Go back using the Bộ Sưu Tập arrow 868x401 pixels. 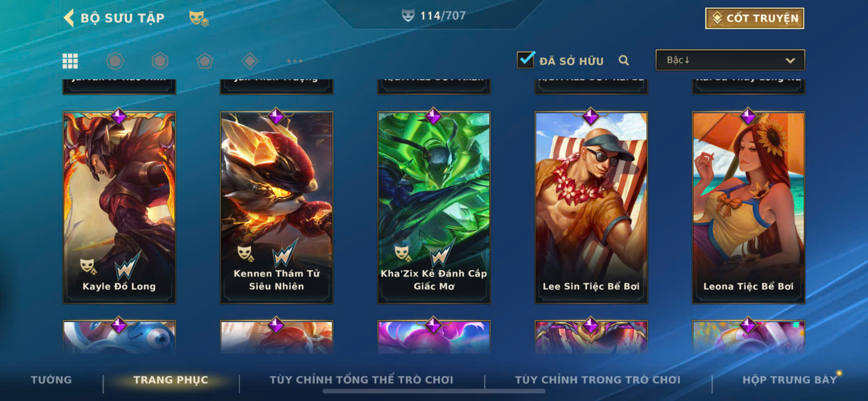[x=69, y=18]
